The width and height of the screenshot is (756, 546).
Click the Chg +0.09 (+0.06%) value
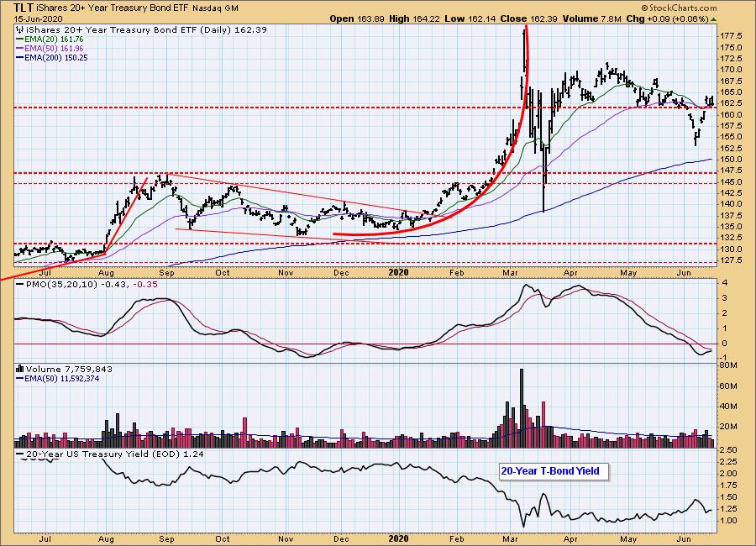click(x=667, y=18)
